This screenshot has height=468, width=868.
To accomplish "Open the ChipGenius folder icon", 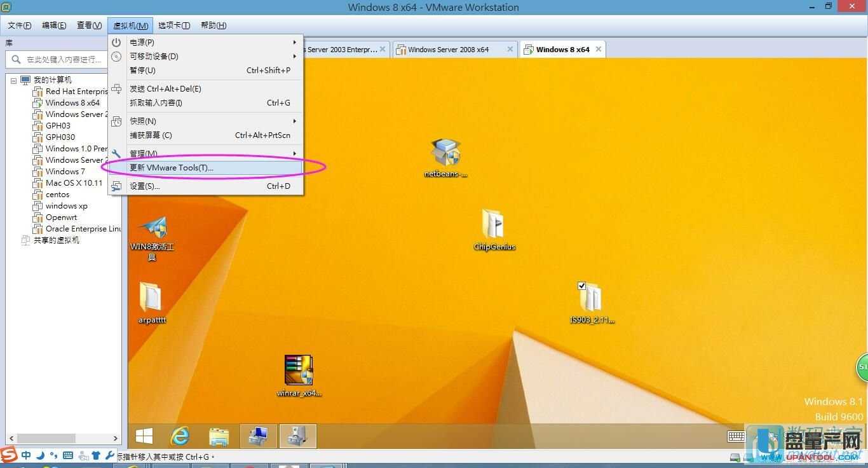I will click(494, 225).
